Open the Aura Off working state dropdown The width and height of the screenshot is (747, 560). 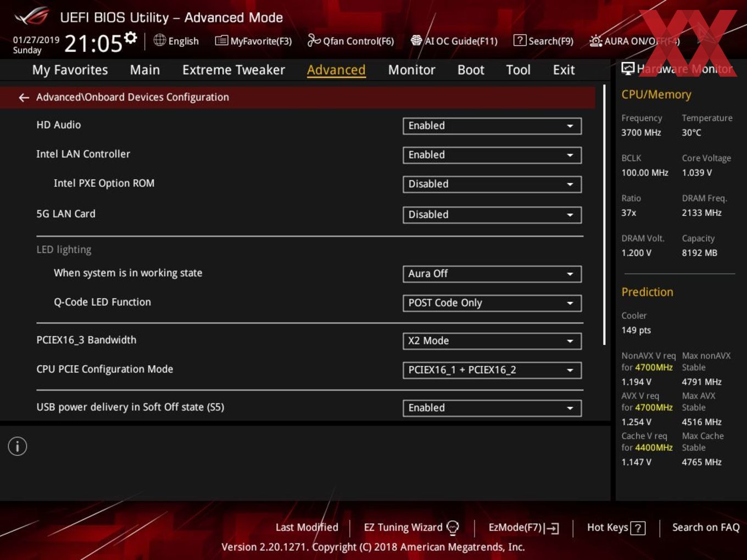[x=492, y=273]
